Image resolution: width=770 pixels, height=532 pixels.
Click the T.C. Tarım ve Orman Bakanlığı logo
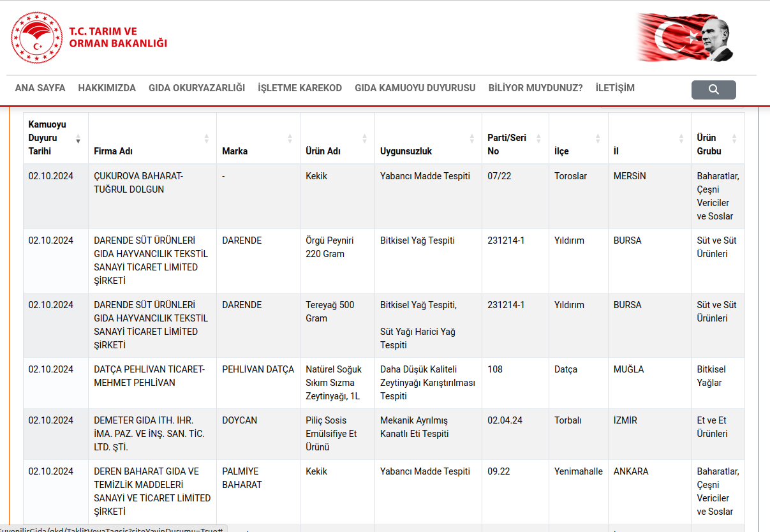click(89, 37)
